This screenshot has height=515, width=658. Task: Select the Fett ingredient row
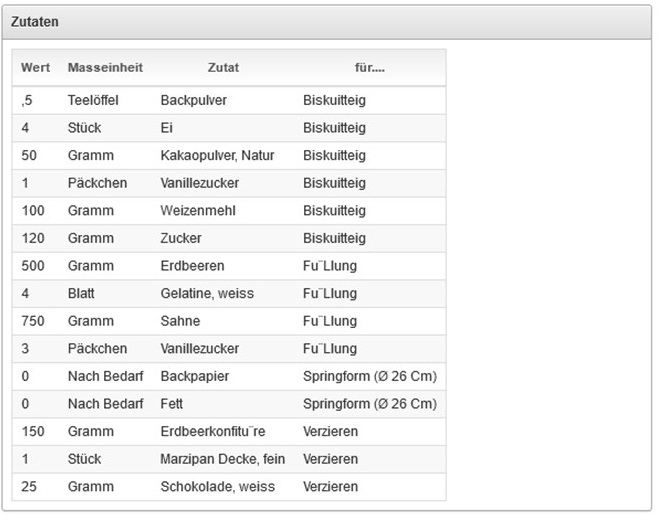(x=173, y=404)
